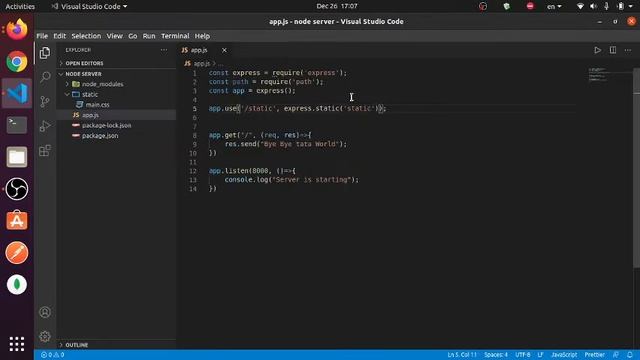
Task: Show Applications grid in the dock
Action: [x=17, y=344]
